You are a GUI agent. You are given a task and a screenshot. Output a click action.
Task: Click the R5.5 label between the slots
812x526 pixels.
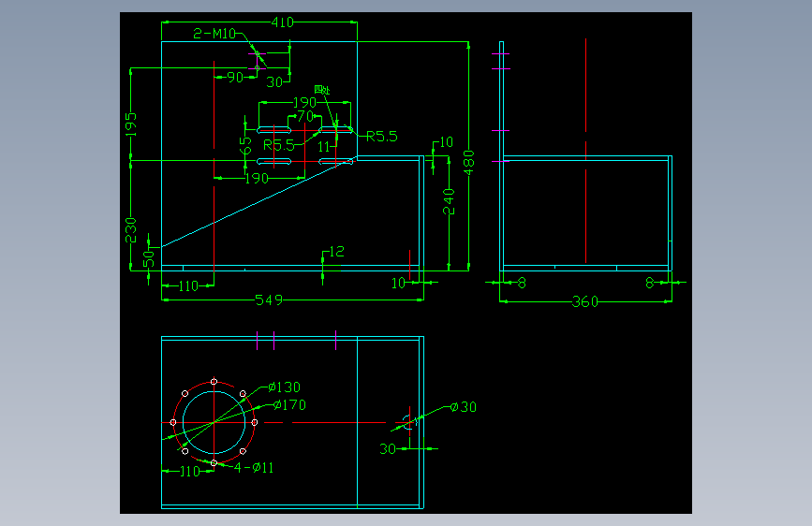point(278,145)
